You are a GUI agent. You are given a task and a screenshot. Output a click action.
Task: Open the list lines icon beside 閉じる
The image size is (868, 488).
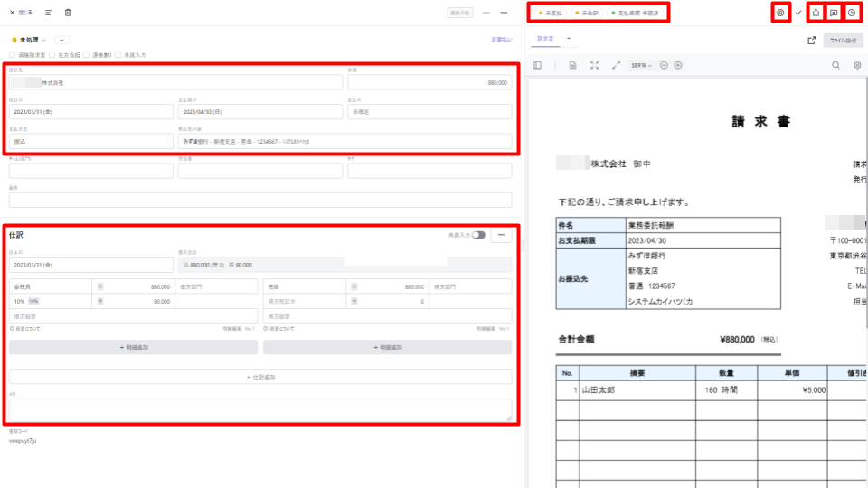click(48, 12)
